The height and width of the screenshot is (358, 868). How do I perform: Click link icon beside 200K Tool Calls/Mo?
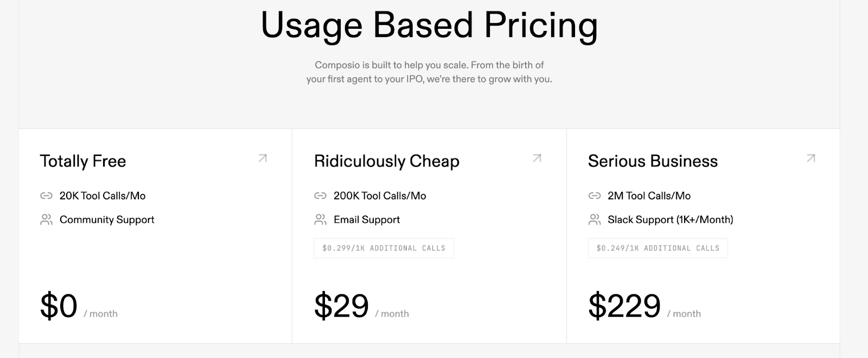tap(321, 196)
